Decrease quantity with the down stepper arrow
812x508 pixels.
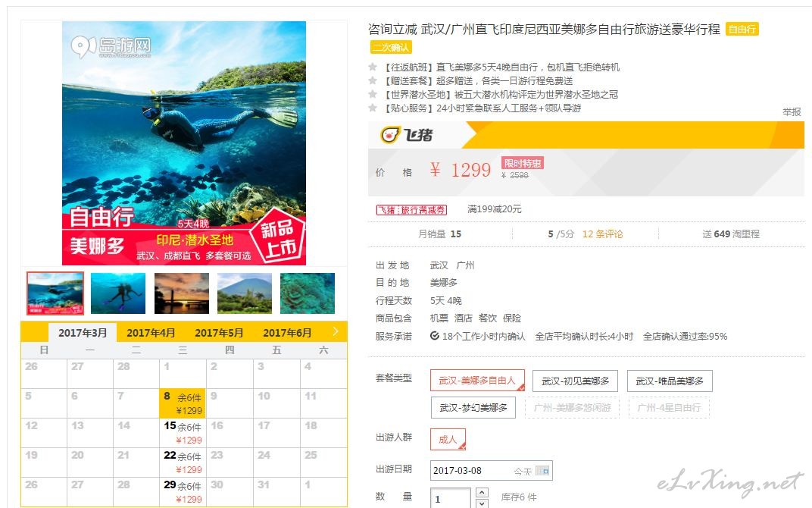pyautogui.click(x=482, y=503)
